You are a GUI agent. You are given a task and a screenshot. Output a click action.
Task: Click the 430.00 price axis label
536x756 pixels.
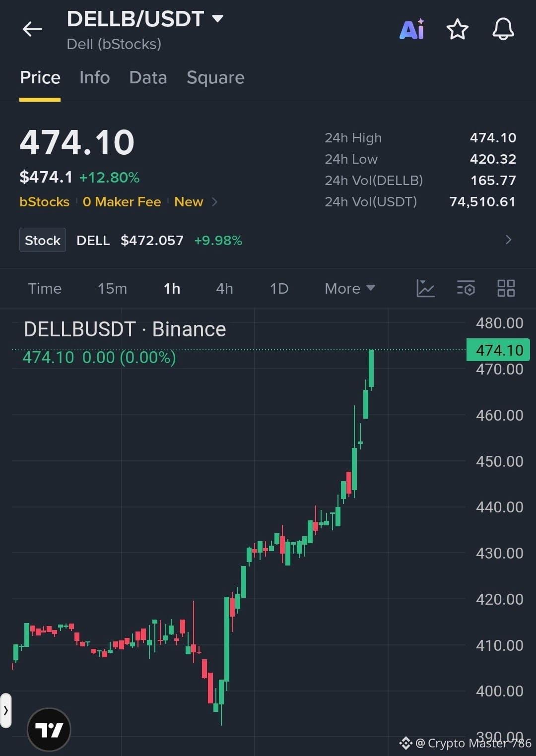(x=499, y=554)
